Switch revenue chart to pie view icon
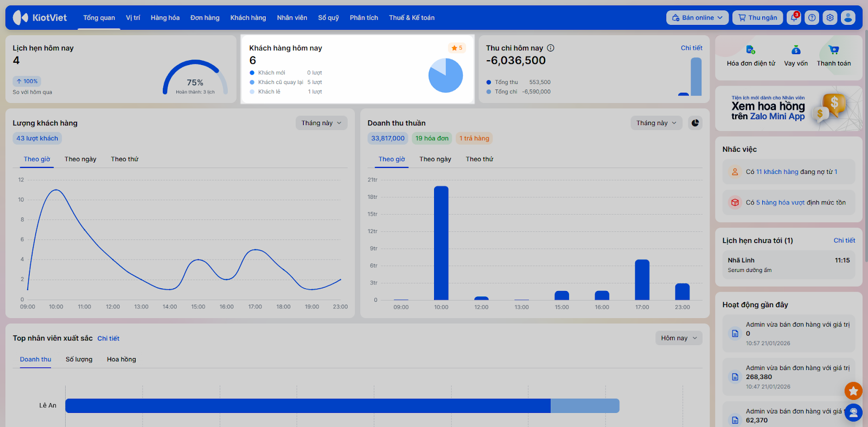Image resolution: width=868 pixels, height=427 pixels. click(695, 123)
